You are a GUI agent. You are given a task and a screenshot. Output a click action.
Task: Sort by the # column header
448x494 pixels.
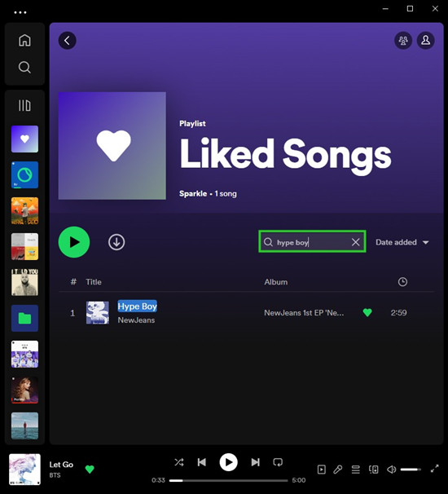73,282
